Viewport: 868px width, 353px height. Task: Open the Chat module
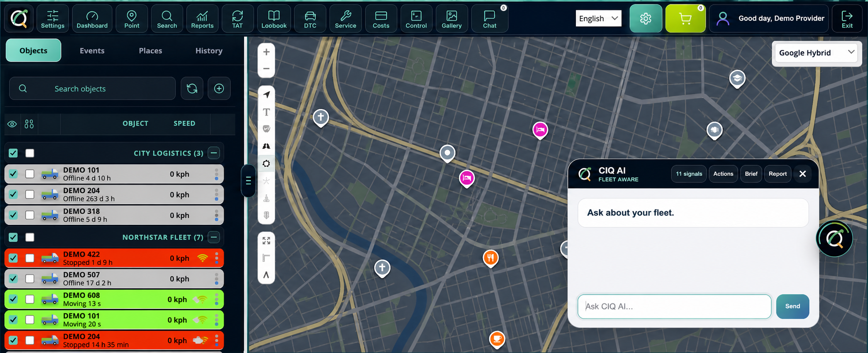tap(489, 19)
